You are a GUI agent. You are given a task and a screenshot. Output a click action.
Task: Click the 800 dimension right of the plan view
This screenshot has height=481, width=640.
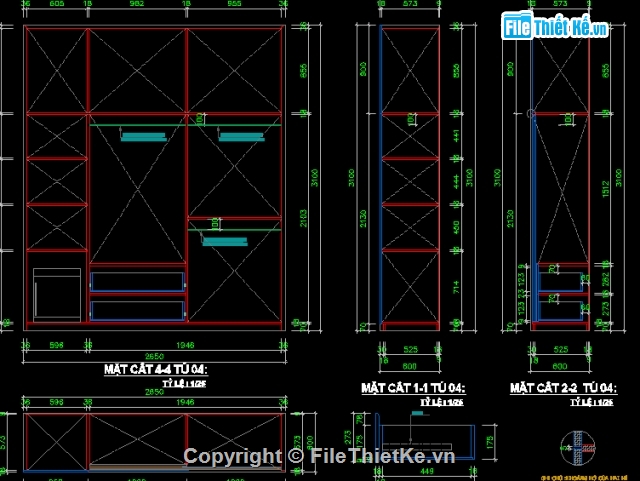tap(310, 442)
